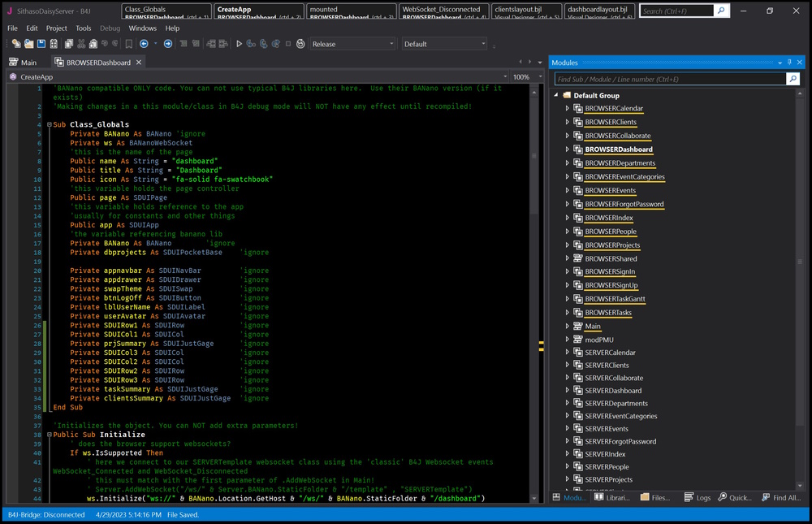Select BROWSERTaskGantt in the modules list

point(615,298)
